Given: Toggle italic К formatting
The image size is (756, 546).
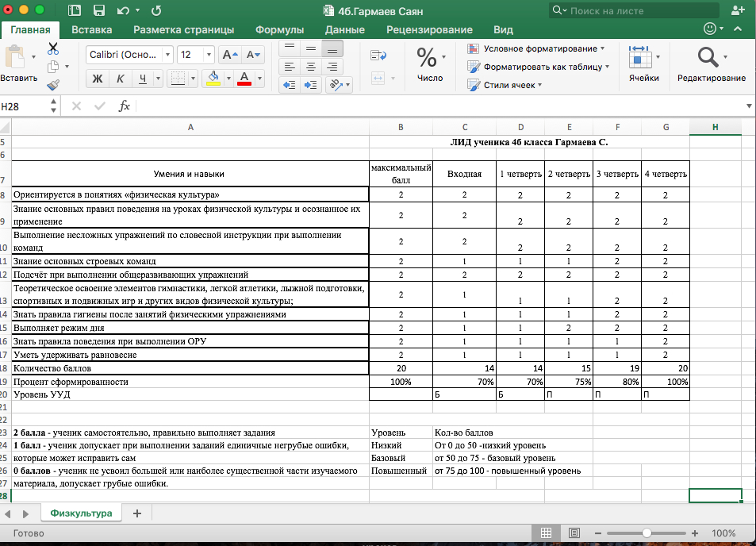Looking at the screenshot, I should [x=120, y=79].
